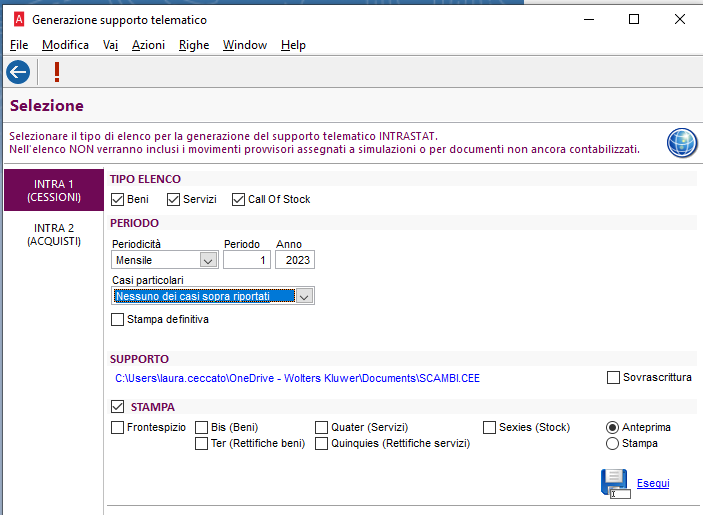703x515 pixels.
Task: Toggle the Call Of Stock checkbox
Action: tap(239, 199)
